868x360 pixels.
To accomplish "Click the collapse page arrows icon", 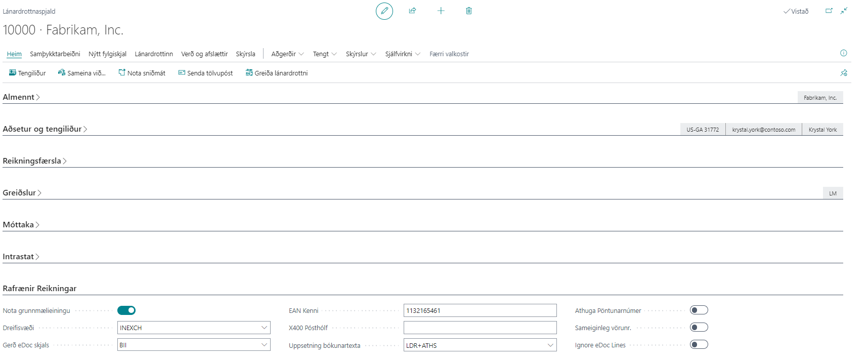I will [844, 11].
